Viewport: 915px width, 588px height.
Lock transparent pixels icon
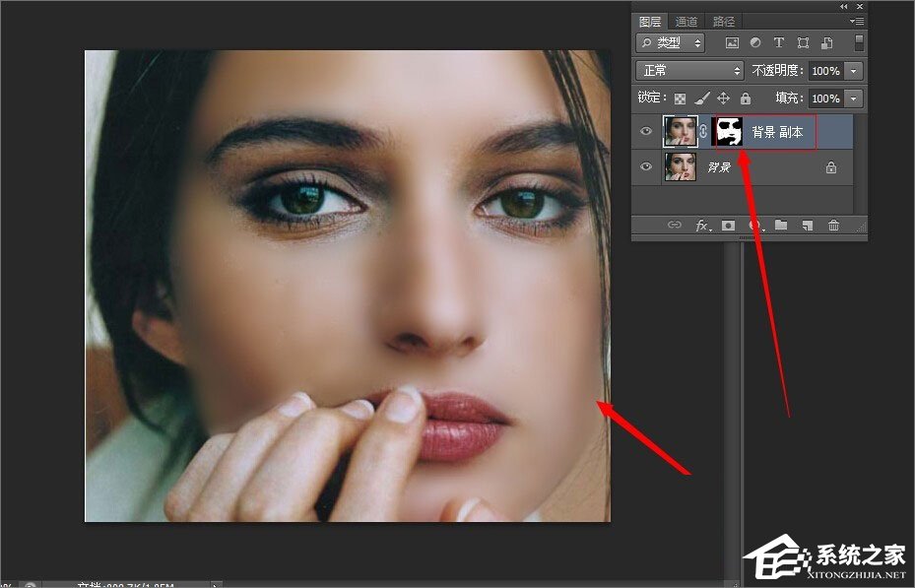(680, 98)
